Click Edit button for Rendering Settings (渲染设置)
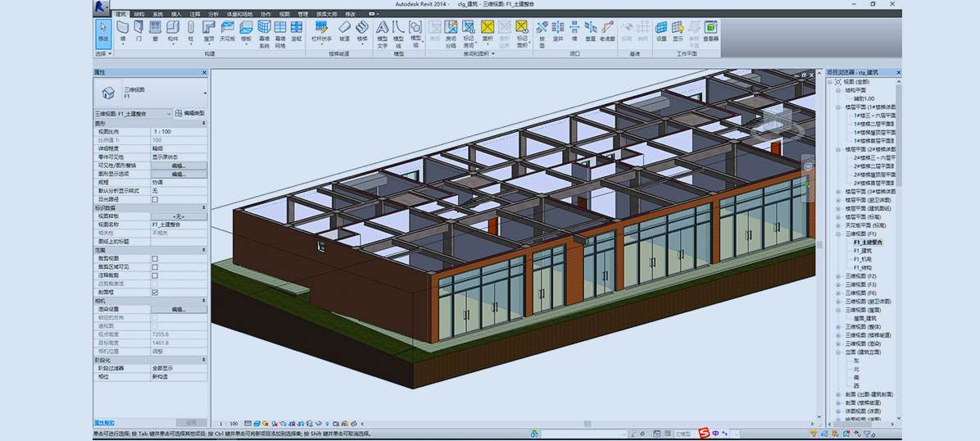Screen dimensions: 980x441 click(x=179, y=309)
